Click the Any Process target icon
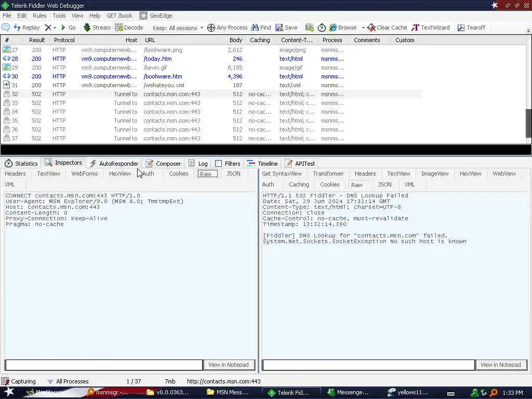This screenshot has width=532, height=399. tap(211, 28)
